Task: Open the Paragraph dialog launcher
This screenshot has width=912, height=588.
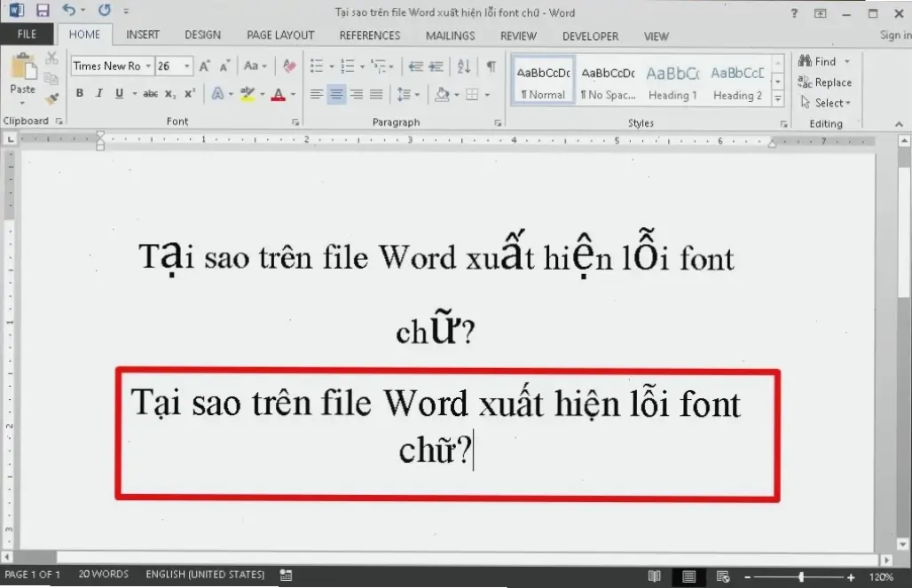Action: 498,122
